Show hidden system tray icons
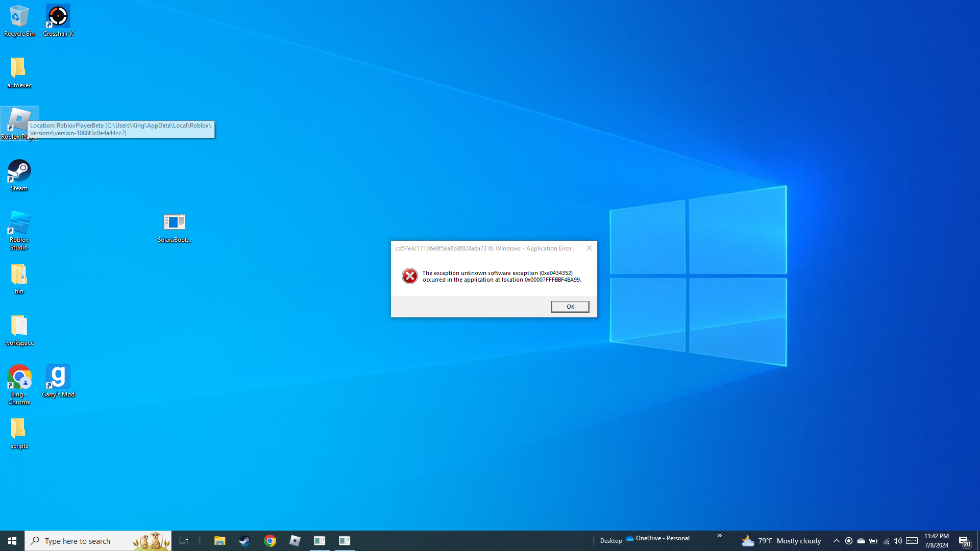 pyautogui.click(x=836, y=541)
